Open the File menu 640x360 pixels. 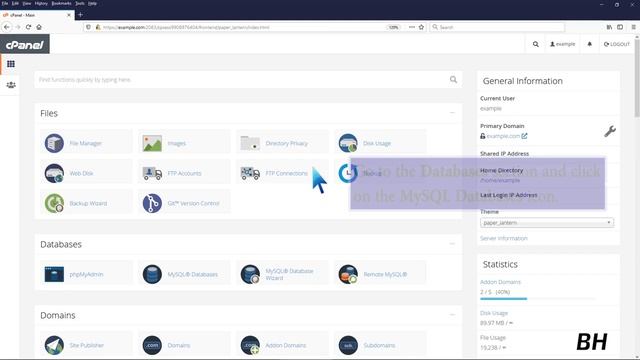tap(5, 3)
